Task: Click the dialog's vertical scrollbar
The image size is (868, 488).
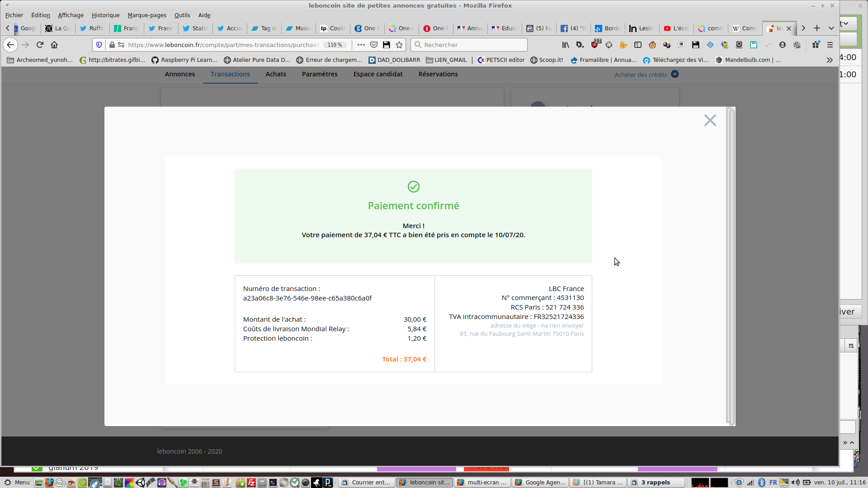Action: click(731, 267)
